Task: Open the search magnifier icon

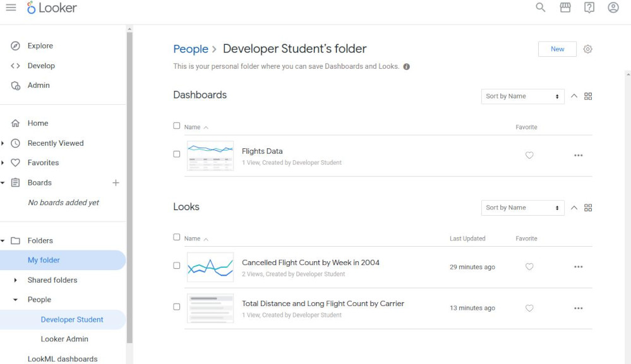Action: coord(541,7)
